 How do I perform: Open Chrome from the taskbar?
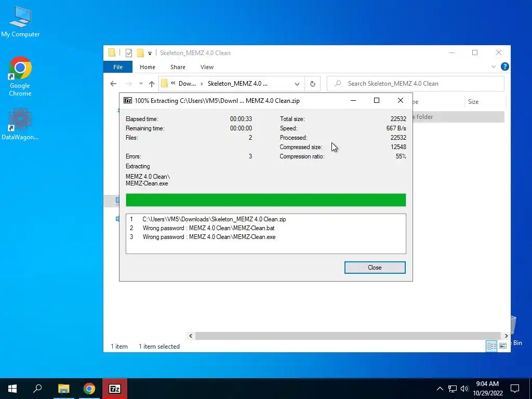pyautogui.click(x=89, y=389)
